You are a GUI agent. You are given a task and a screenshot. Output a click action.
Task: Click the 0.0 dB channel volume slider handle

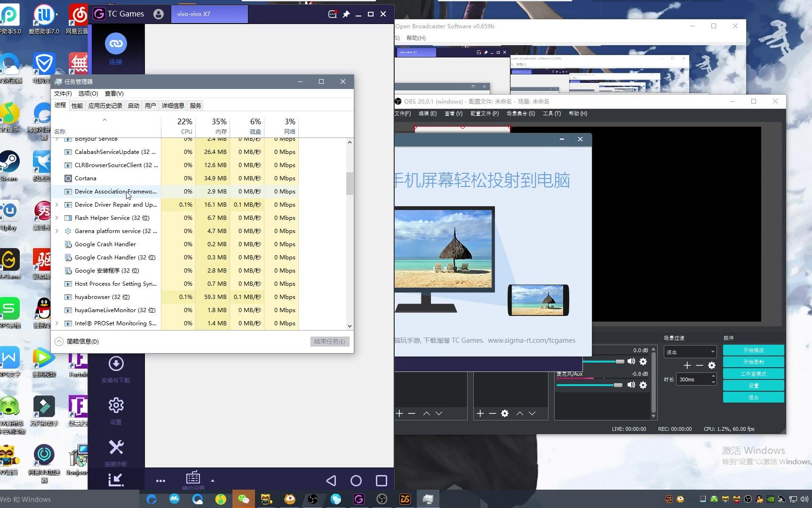[x=620, y=361]
